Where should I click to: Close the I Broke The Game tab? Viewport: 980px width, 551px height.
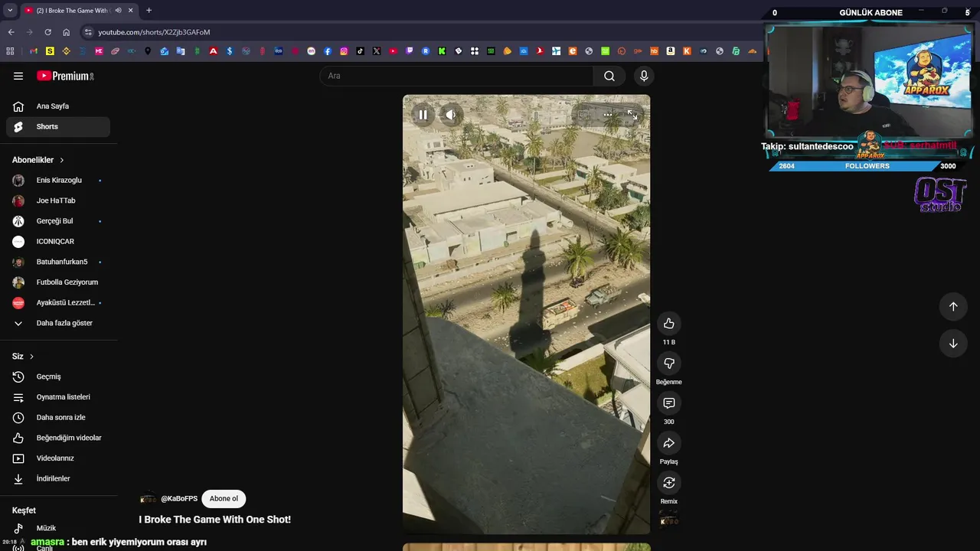pyautogui.click(x=130, y=10)
